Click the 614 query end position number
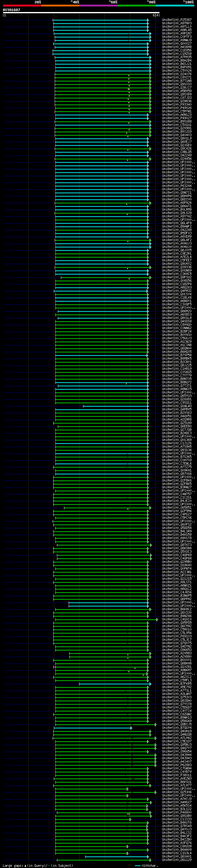The width and height of the screenshot is (197, 868). click(155, 15)
